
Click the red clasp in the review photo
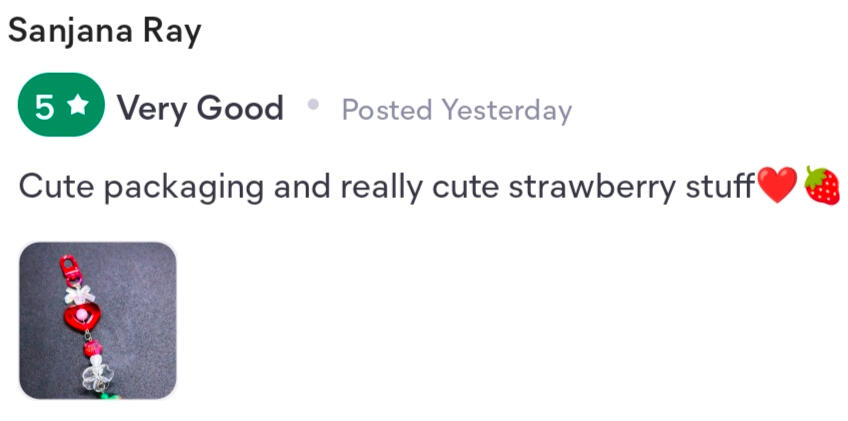71,271
